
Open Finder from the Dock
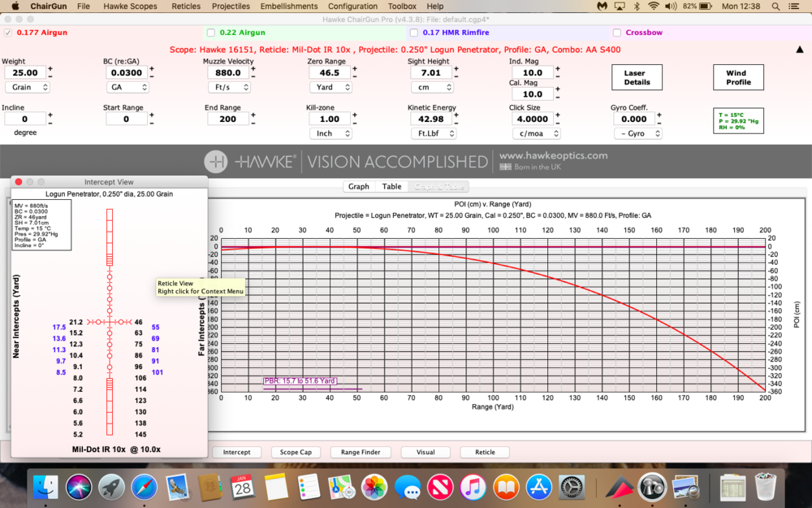pyautogui.click(x=45, y=488)
